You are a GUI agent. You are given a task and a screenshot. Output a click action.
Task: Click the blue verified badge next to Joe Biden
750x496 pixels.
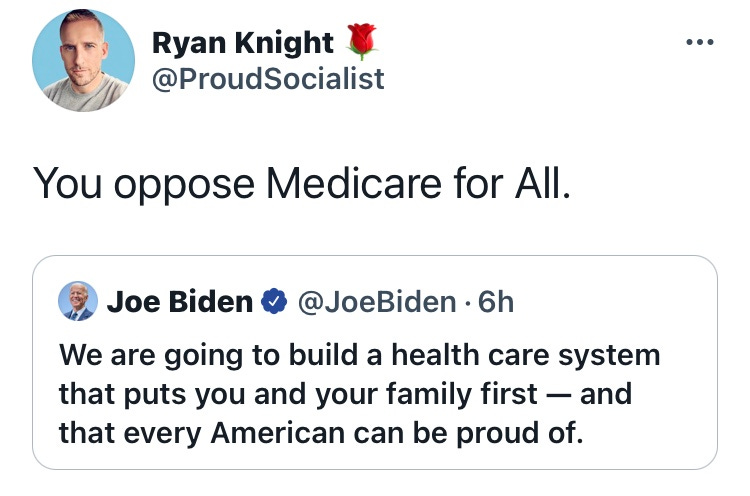tap(274, 301)
